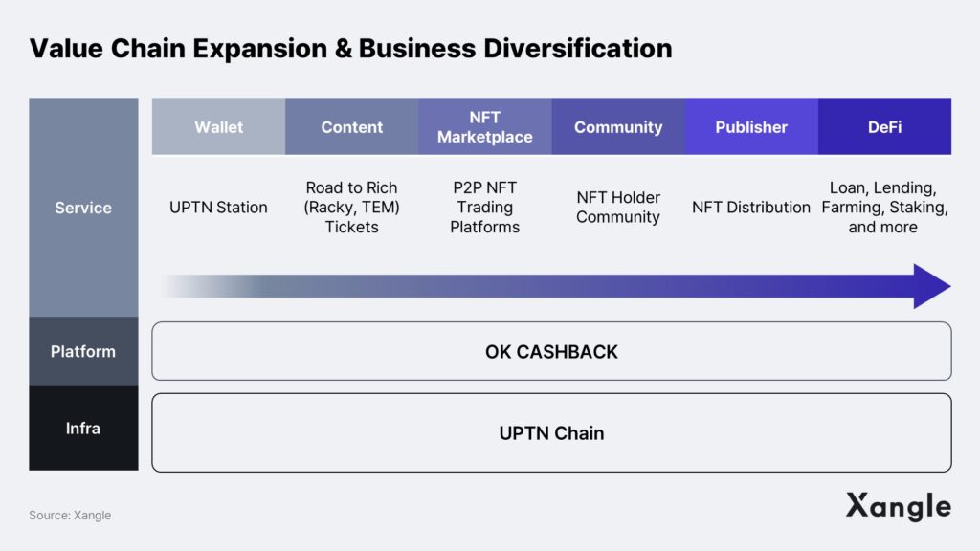Select the DeFi column header
980x551 pixels.
click(x=885, y=126)
